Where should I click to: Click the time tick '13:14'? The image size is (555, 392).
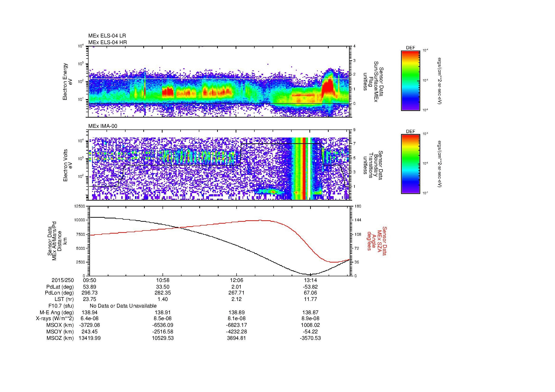(310, 280)
